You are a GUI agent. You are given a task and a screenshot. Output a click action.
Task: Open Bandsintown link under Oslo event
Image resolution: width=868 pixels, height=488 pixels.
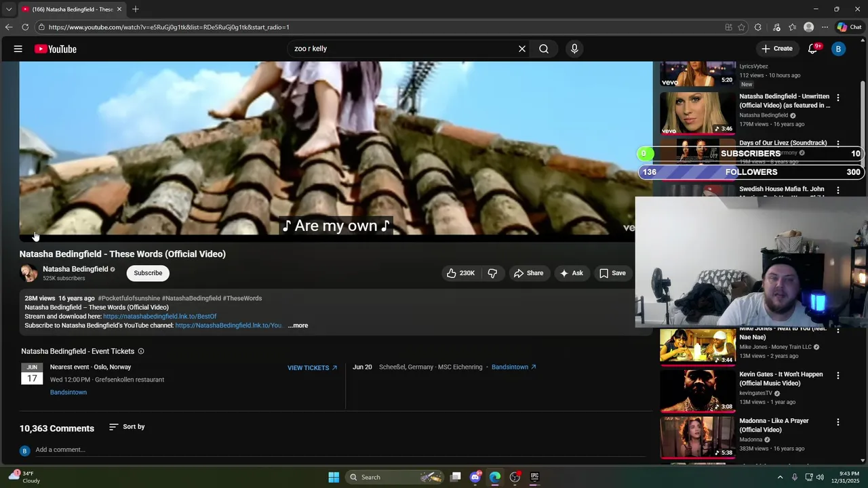[68, 392]
